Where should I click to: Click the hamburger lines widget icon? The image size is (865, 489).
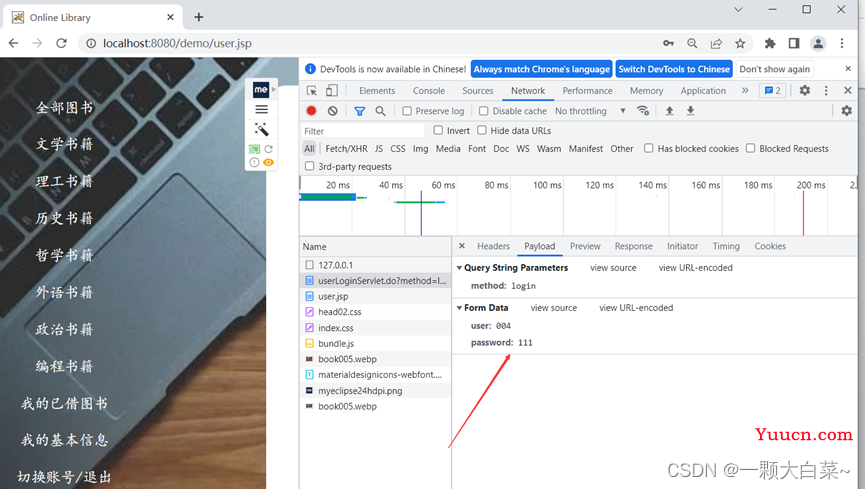point(261,109)
